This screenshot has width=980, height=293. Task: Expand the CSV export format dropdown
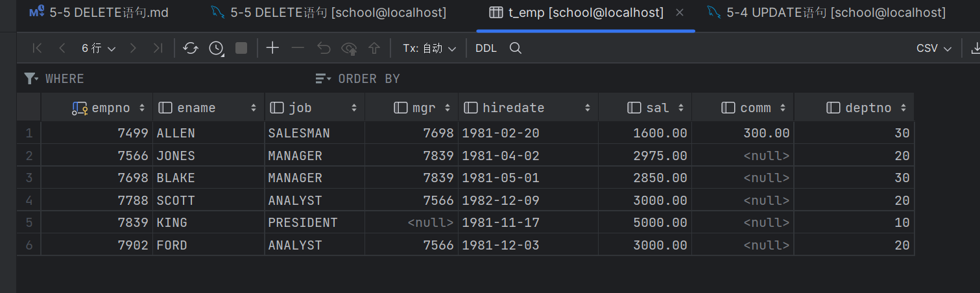coord(933,48)
